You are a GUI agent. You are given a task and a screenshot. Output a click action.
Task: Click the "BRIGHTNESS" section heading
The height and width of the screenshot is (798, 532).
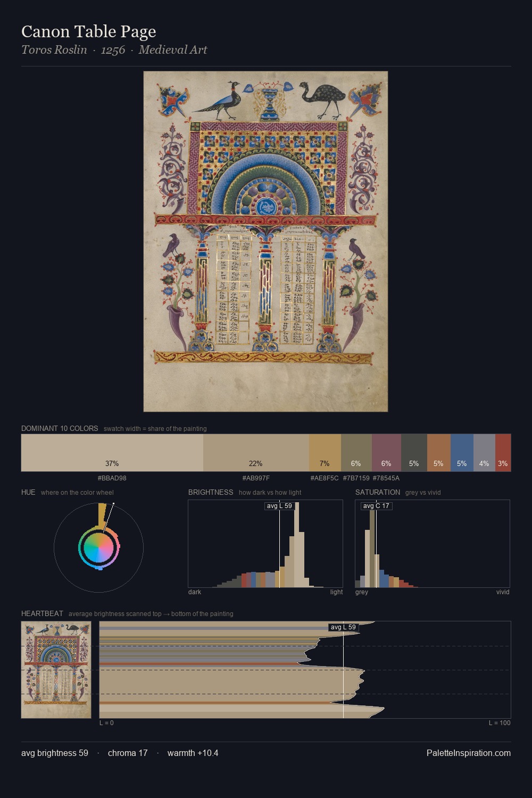click(211, 492)
